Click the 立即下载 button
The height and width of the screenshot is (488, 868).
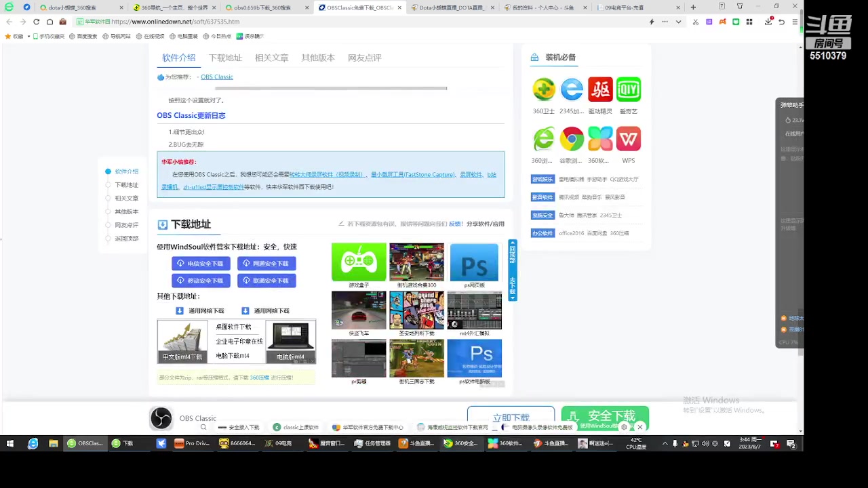[x=511, y=418]
